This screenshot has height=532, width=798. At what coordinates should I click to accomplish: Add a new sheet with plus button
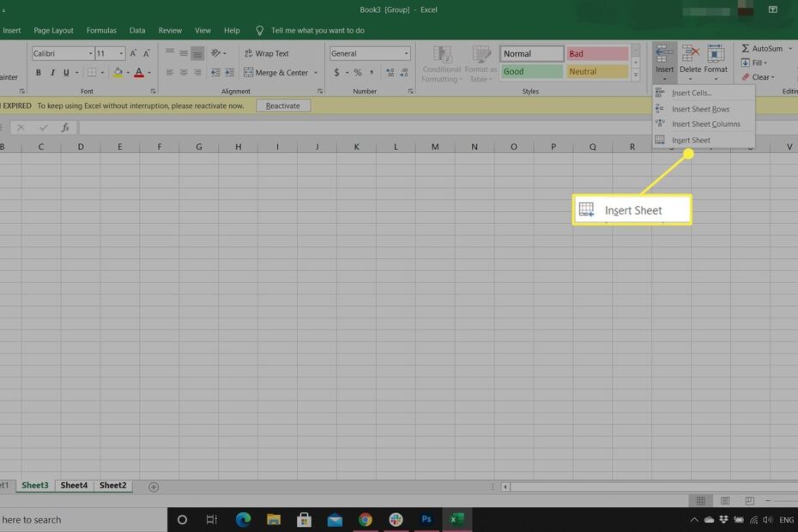154,487
